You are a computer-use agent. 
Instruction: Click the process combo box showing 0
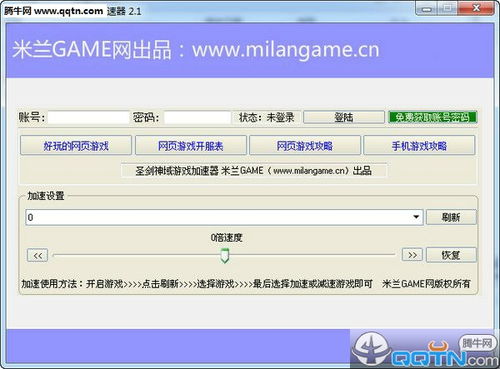(224, 217)
